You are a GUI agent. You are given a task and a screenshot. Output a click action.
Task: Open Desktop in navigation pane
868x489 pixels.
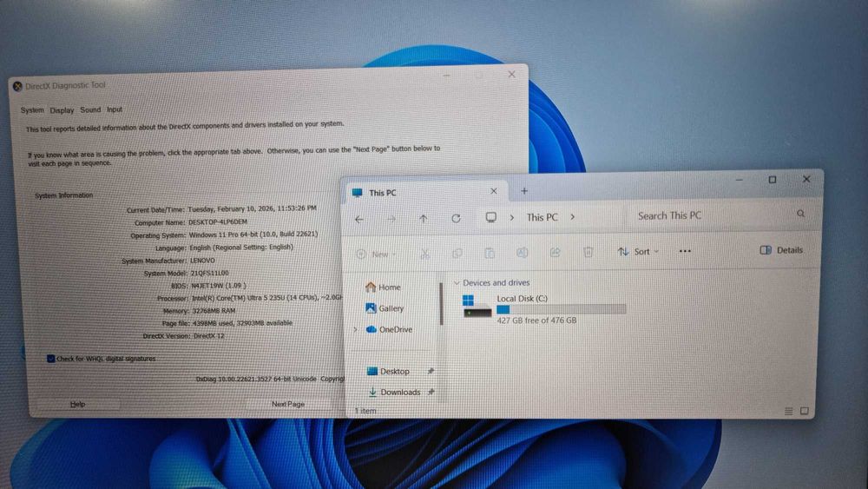tap(388, 371)
